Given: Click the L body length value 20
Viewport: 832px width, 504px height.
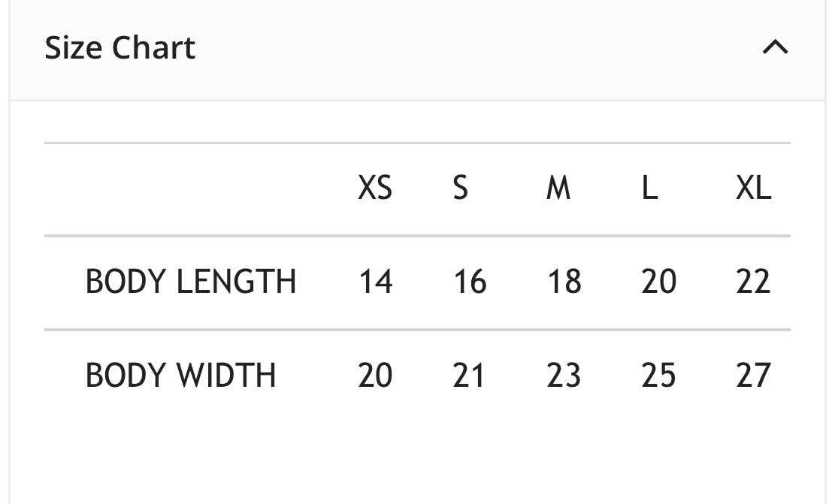Looking at the screenshot, I should (658, 282).
